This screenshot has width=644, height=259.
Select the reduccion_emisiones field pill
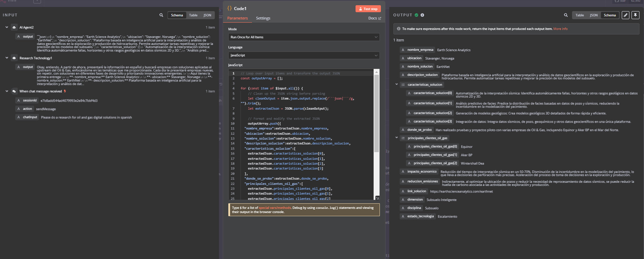(x=419, y=181)
